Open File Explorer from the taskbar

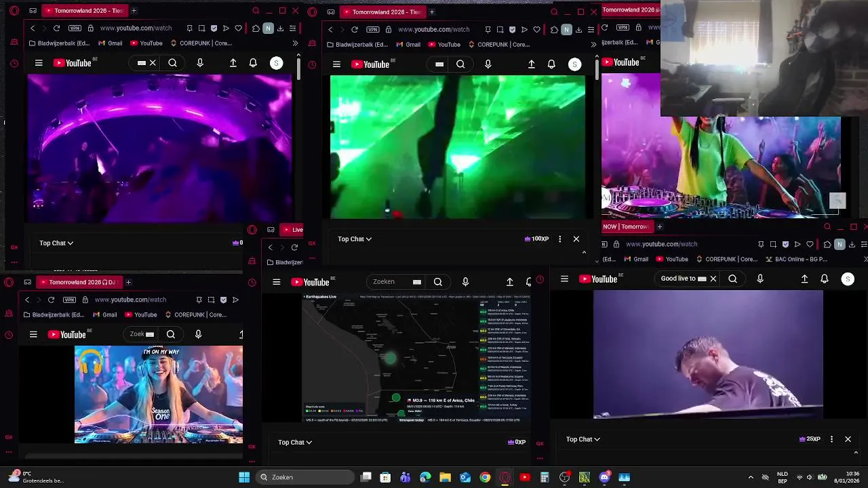coord(445,477)
